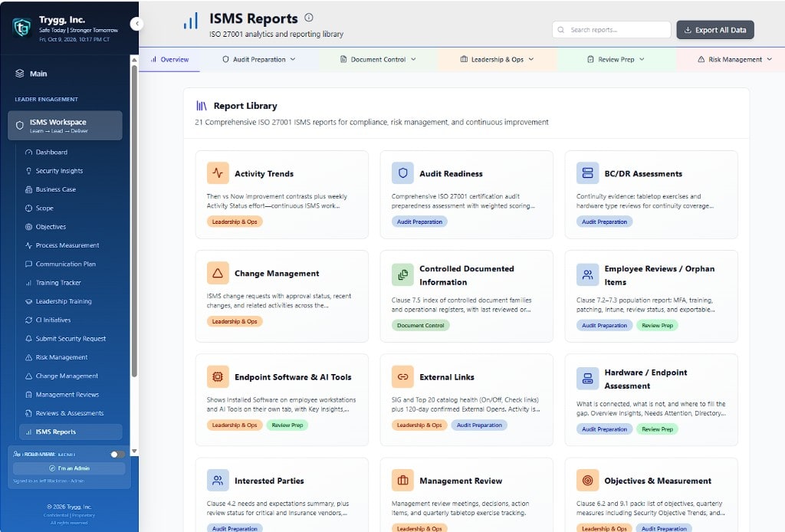Click the Review Prep tag on Endpoint Software card
Image resolution: width=785 pixels, height=532 pixels.
click(x=287, y=425)
